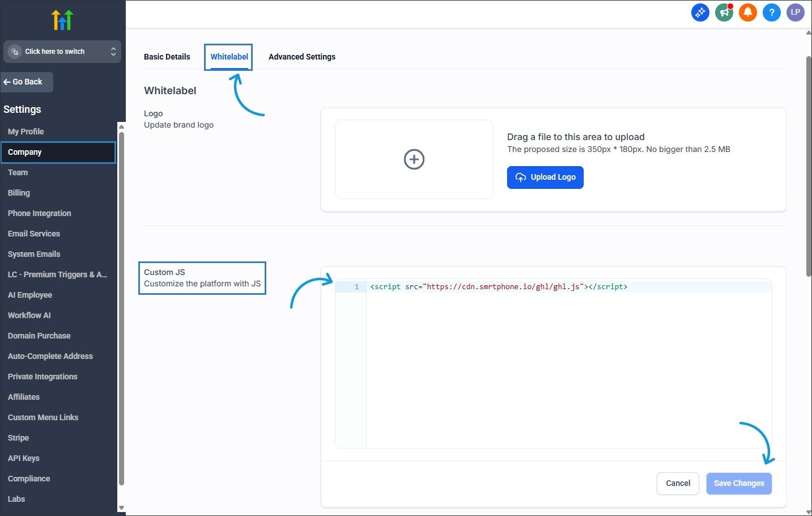Click the HighLevel arrows logo

[62, 20]
